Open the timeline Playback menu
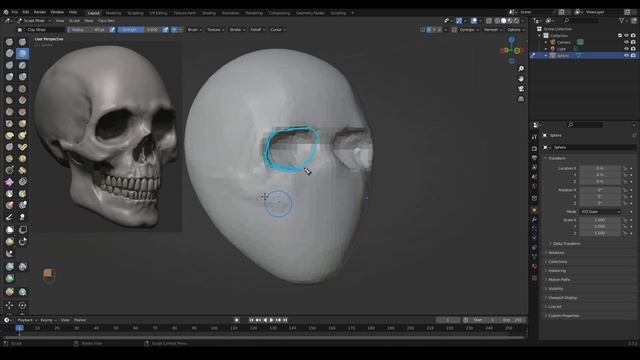This screenshot has width=640, height=360. click(27, 320)
